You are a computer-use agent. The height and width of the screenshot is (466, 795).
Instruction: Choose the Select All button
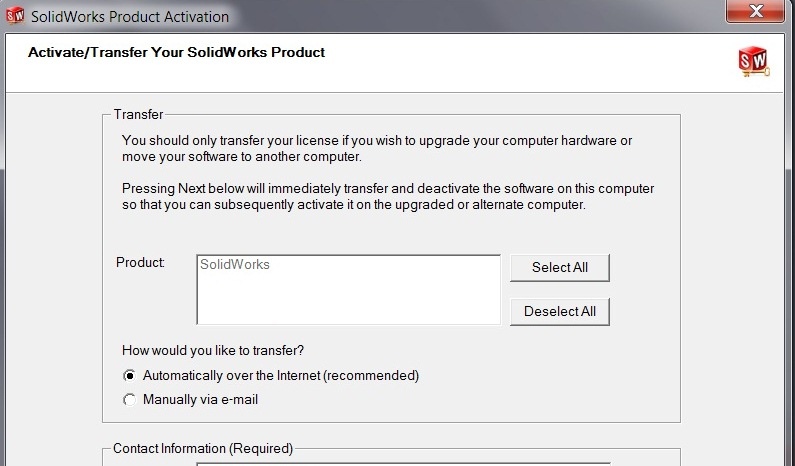[x=560, y=268]
